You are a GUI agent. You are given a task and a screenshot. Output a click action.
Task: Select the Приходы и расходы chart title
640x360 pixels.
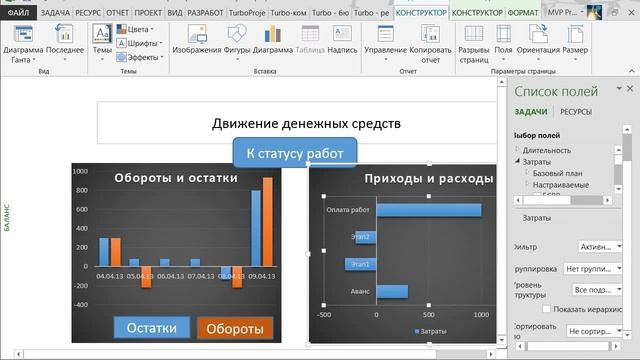(x=429, y=178)
